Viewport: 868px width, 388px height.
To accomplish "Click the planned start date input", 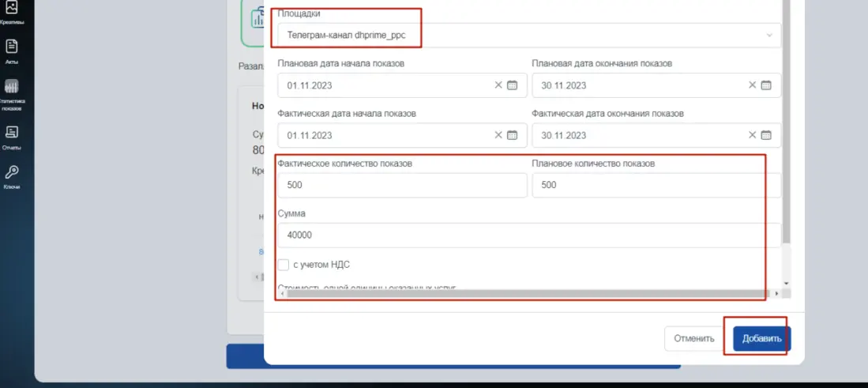I will coord(403,85).
